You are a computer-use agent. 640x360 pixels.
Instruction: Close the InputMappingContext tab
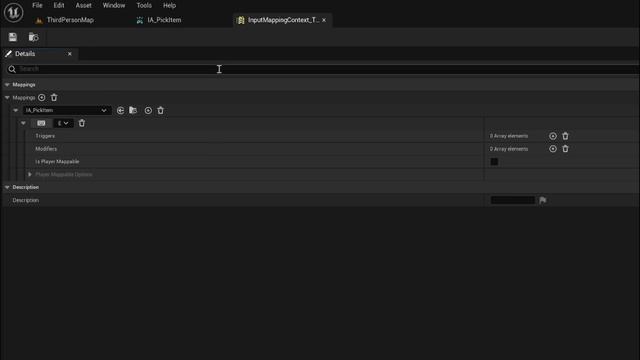(324, 20)
